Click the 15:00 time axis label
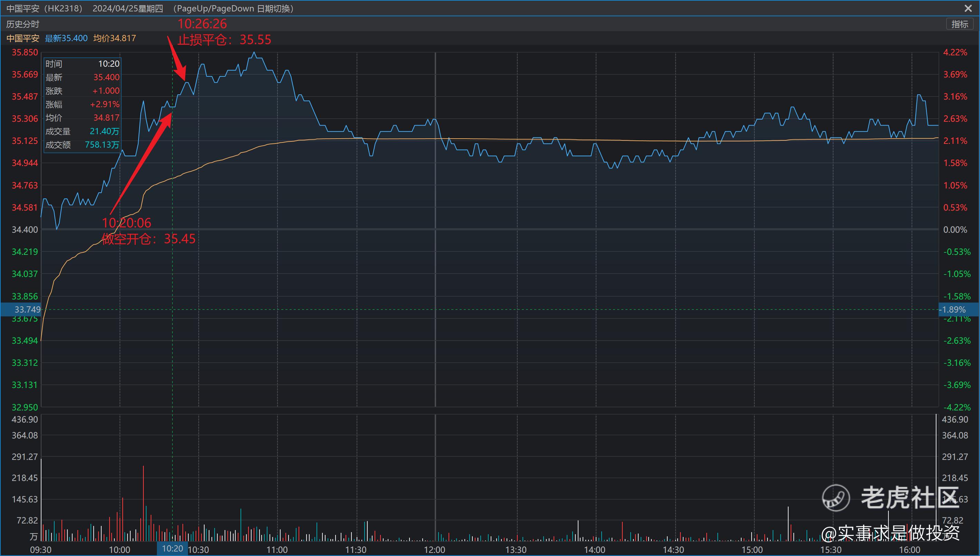This screenshot has width=980, height=556. click(x=752, y=550)
